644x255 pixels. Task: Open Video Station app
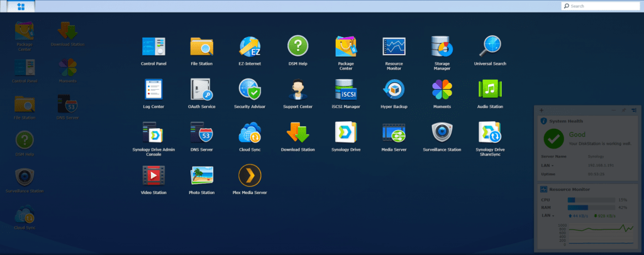tap(153, 175)
